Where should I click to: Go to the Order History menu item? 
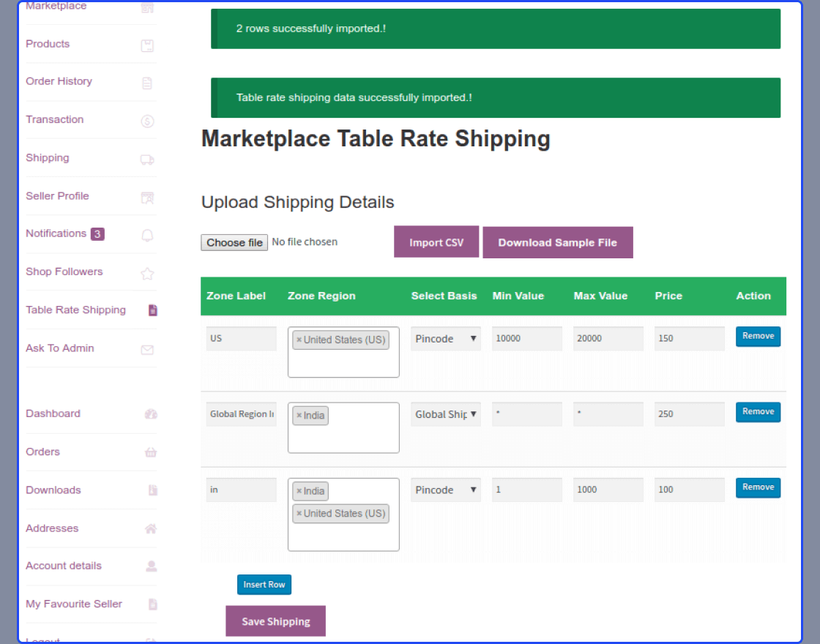tap(59, 81)
